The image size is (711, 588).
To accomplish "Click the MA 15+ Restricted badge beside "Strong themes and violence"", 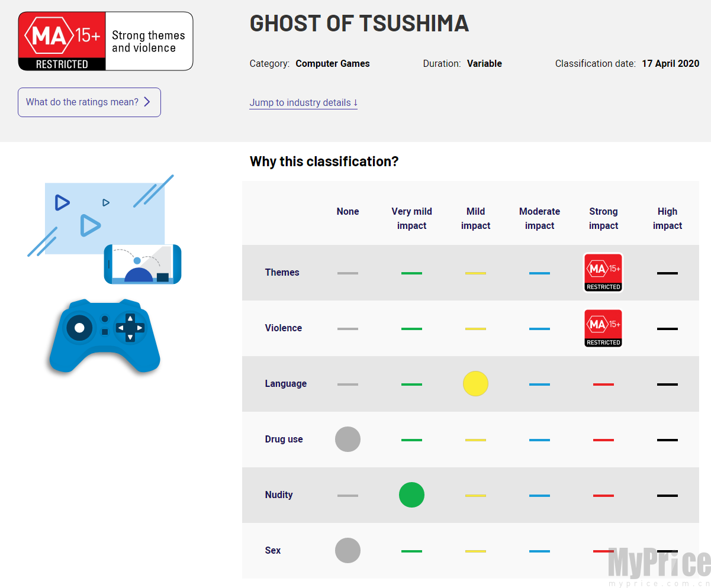I will click(x=62, y=41).
